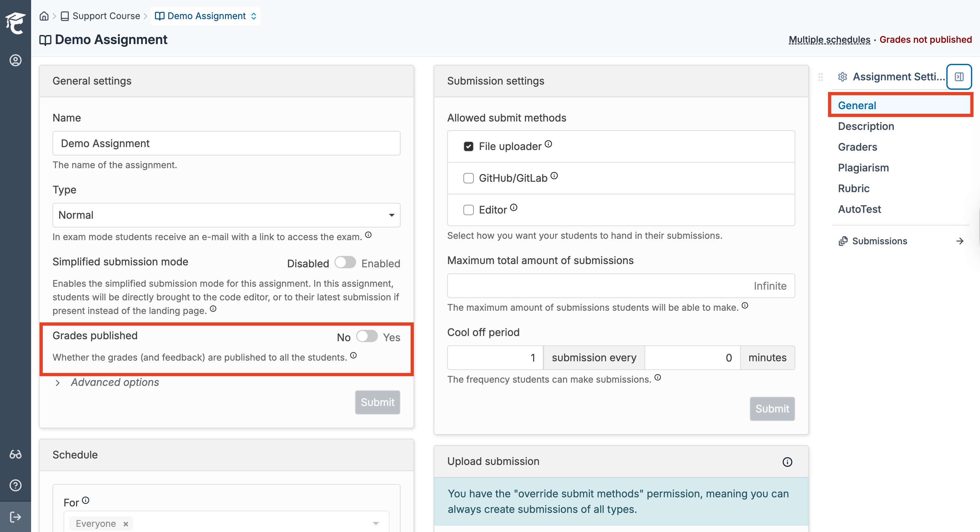The height and width of the screenshot is (532, 980).
Task: Click the logout icon in sidebar
Action: 15,517
